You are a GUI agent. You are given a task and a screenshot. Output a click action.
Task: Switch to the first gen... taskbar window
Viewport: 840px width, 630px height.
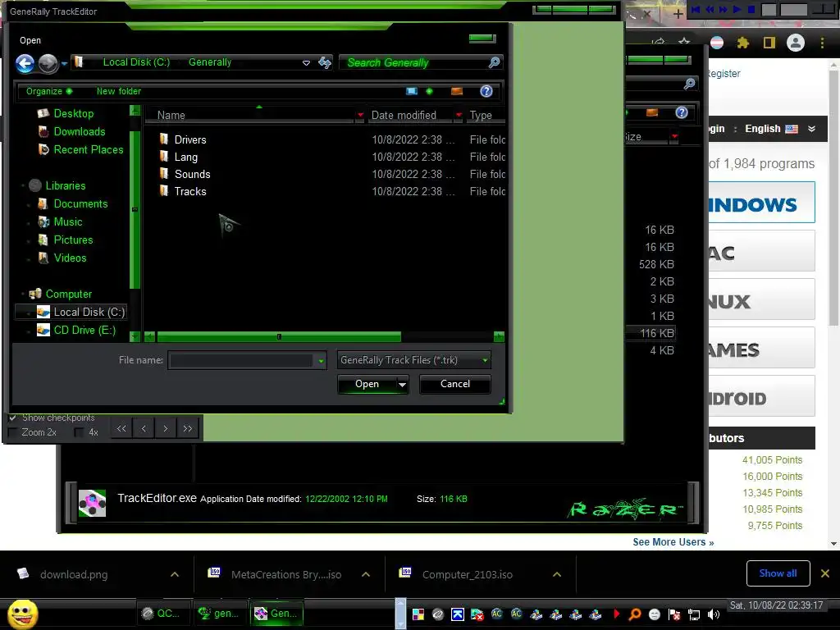pos(218,614)
